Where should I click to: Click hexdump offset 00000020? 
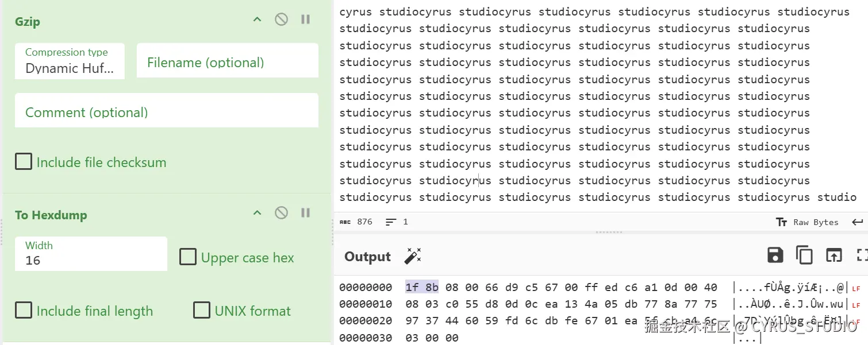pyautogui.click(x=366, y=320)
